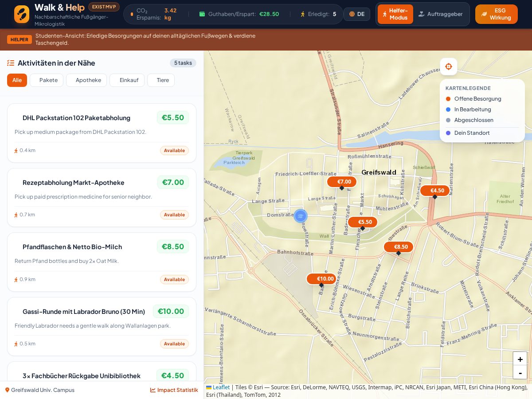Viewport: 532px width, 399px height.
Task: Click the Walk & Help logo icon
Action: pos(22,14)
